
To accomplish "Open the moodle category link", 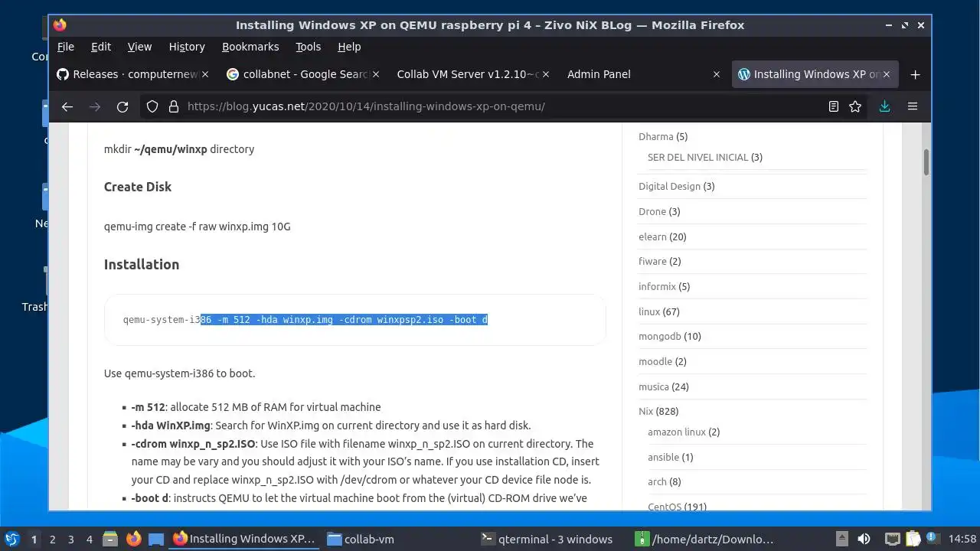I will (655, 361).
